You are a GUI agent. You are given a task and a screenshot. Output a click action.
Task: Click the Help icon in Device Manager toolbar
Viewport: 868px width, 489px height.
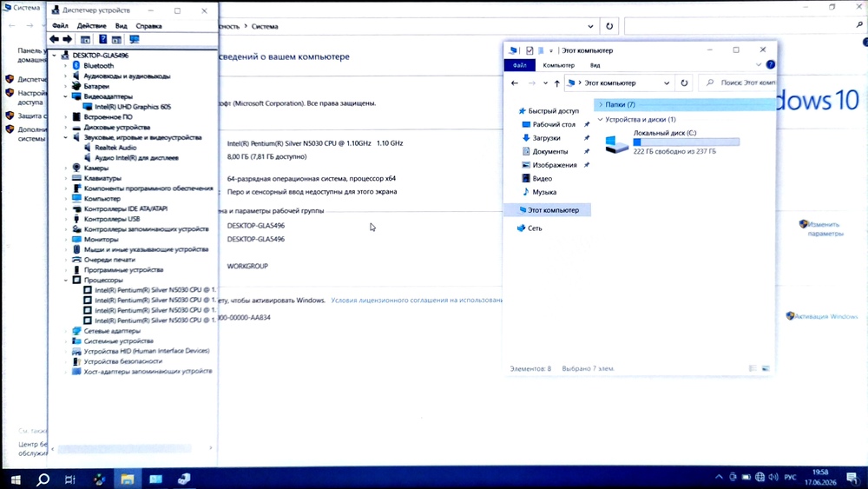(x=102, y=39)
